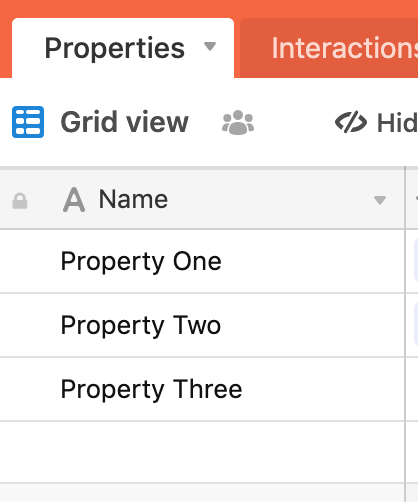Select the Property One cell
Image resolution: width=418 pixels, height=502 pixels.
pos(202,261)
